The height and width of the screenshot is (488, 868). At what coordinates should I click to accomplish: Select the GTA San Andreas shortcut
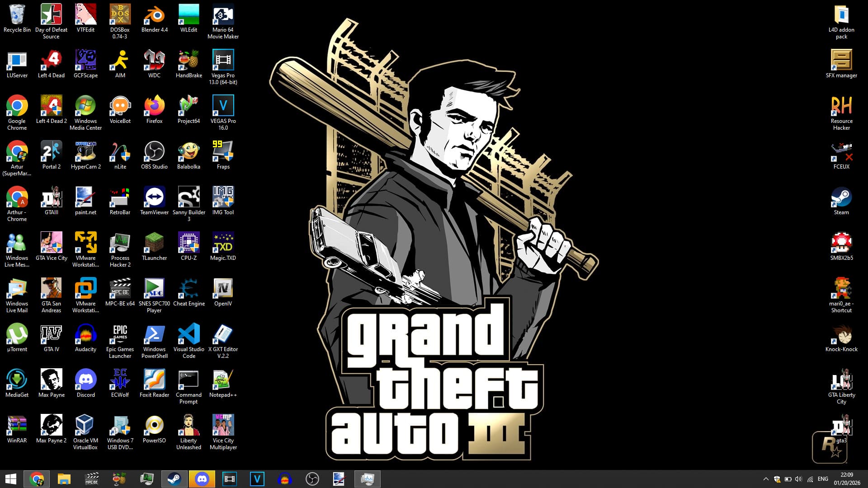[51, 289]
